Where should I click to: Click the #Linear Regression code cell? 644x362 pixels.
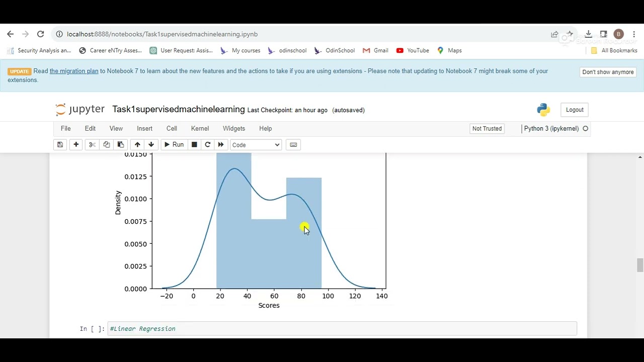(x=342, y=329)
